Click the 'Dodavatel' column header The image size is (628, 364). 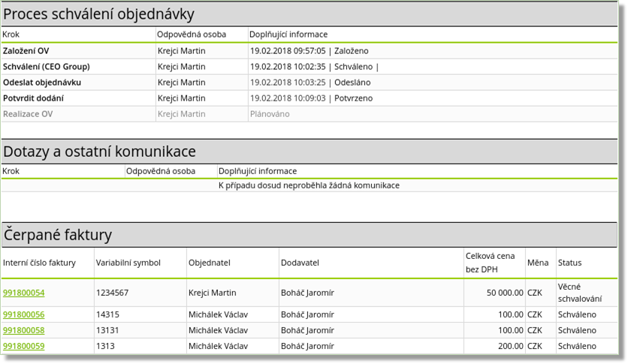point(300,263)
